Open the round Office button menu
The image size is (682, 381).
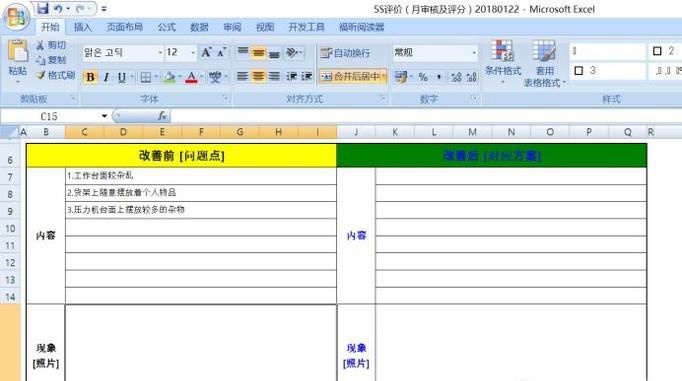[x=16, y=17]
